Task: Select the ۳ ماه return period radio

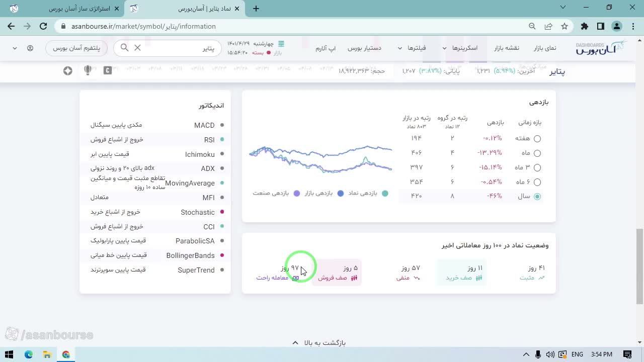Action: click(537, 167)
